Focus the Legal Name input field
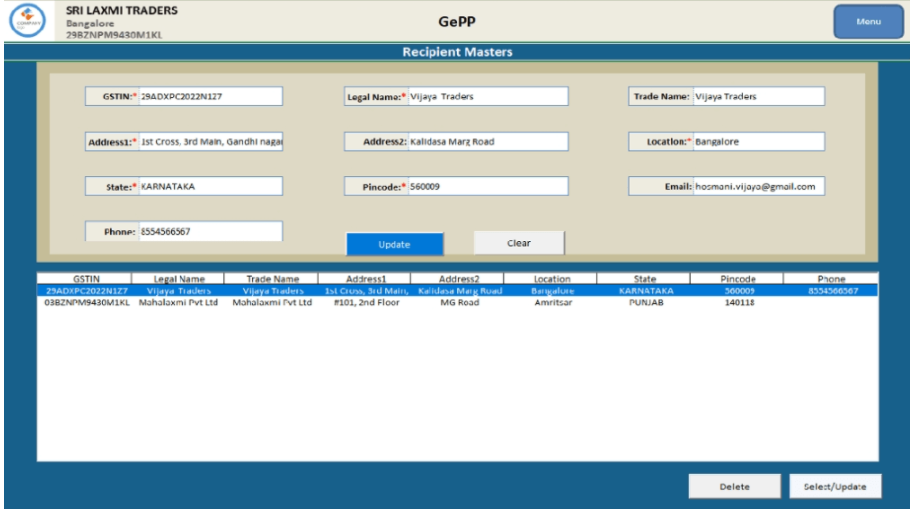 [488, 96]
